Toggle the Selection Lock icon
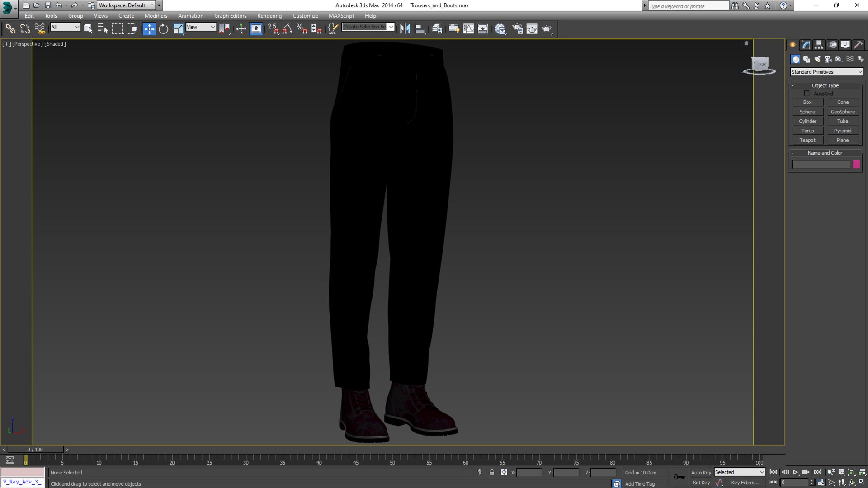The height and width of the screenshot is (488, 868). pyautogui.click(x=492, y=472)
